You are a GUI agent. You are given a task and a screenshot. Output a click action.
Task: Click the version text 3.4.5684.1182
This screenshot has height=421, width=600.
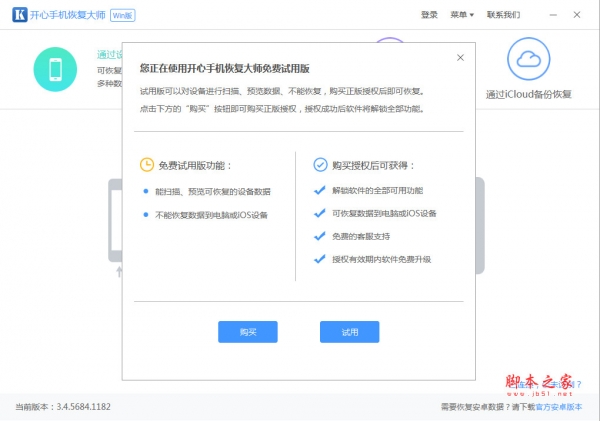[83, 406]
